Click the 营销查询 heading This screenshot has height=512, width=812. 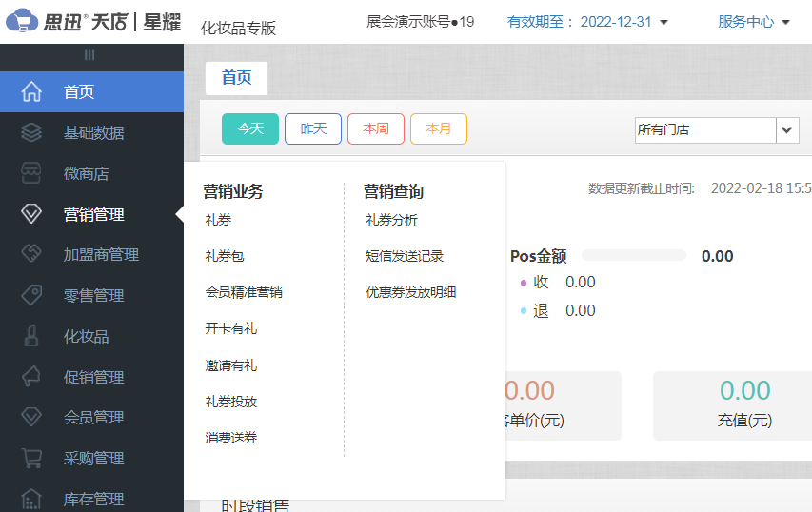[393, 191]
